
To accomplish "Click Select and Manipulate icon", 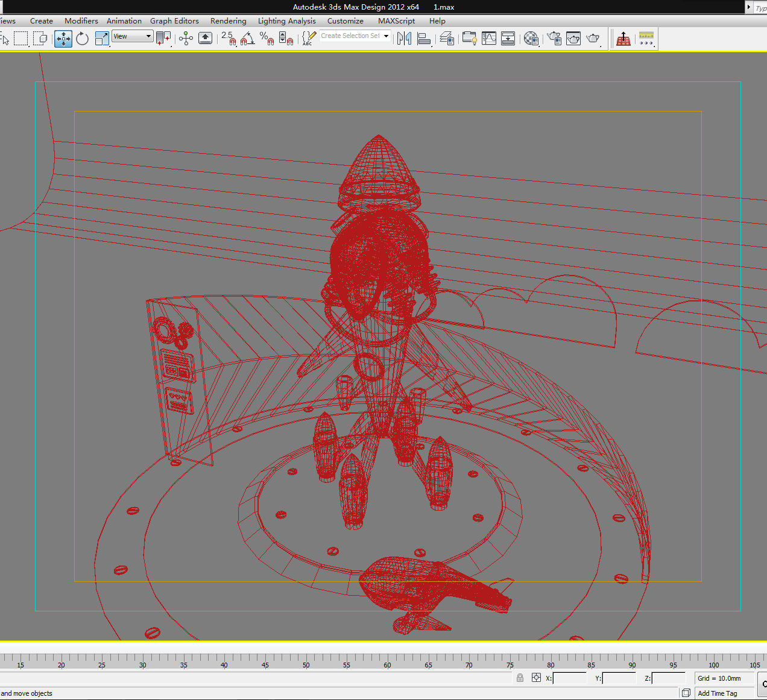I will 186,39.
